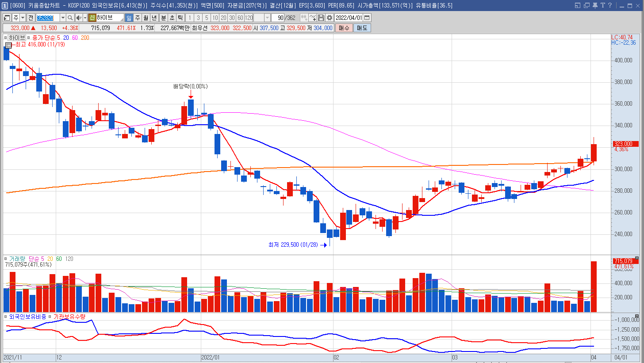Click the continuous lookup icon left of zigzag icon
Image resolution: width=644 pixels, height=363 pixels.
point(304,18)
